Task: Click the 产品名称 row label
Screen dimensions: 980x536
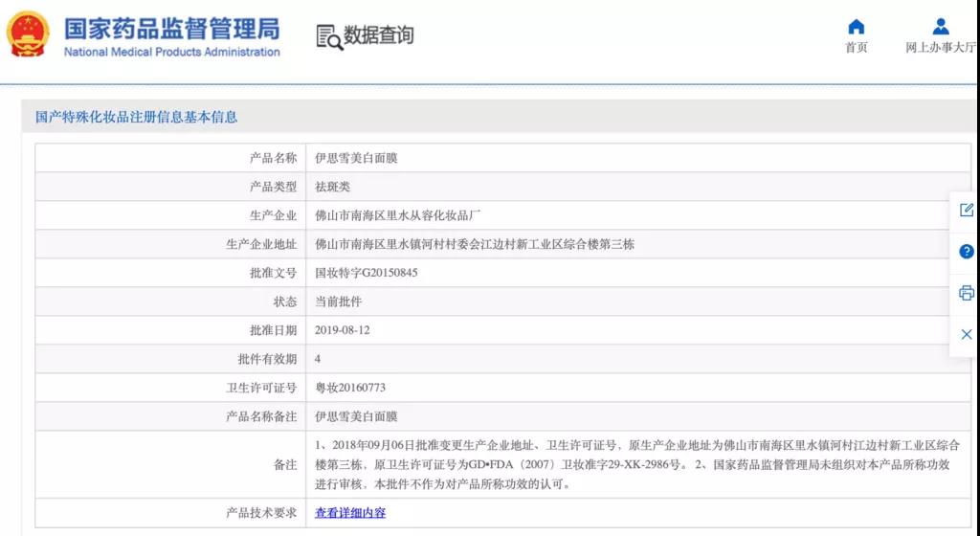Action: tap(273, 158)
